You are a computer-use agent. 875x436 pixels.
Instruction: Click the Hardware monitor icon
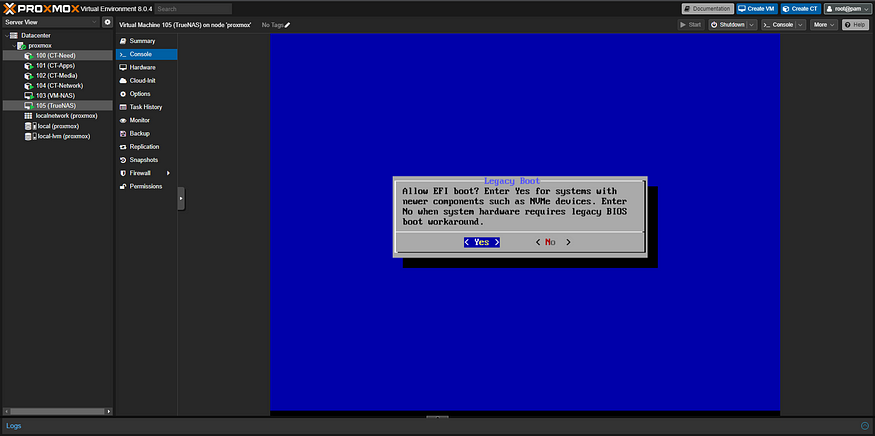pos(123,68)
